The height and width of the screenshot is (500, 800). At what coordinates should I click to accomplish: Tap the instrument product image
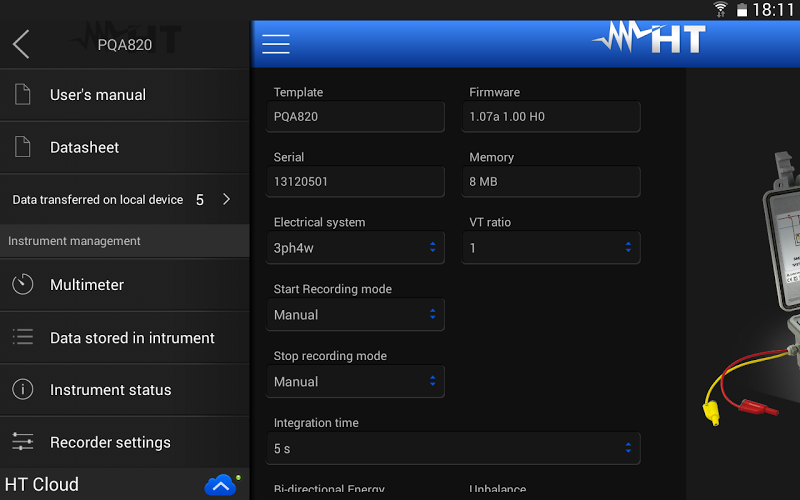pyautogui.click(x=751, y=288)
